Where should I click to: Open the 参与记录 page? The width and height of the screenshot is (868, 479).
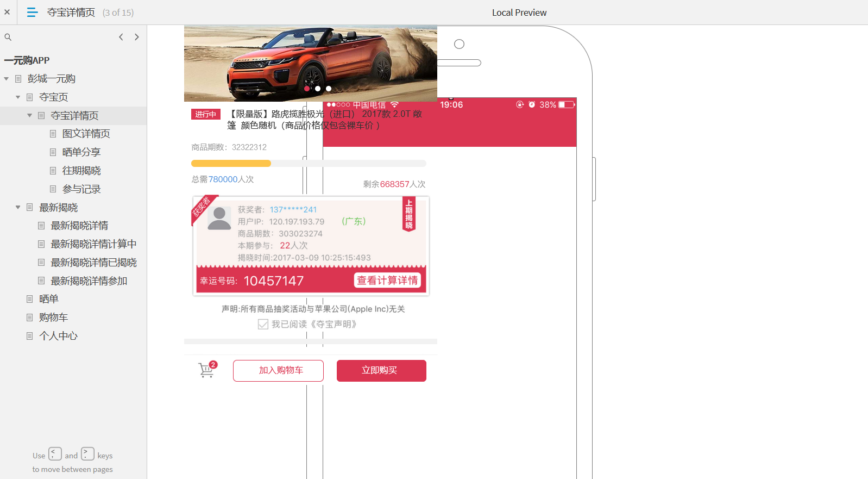[81, 189]
